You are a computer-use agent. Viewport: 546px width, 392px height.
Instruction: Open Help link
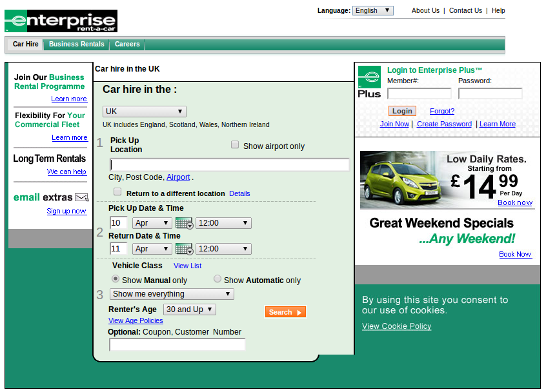[498, 11]
